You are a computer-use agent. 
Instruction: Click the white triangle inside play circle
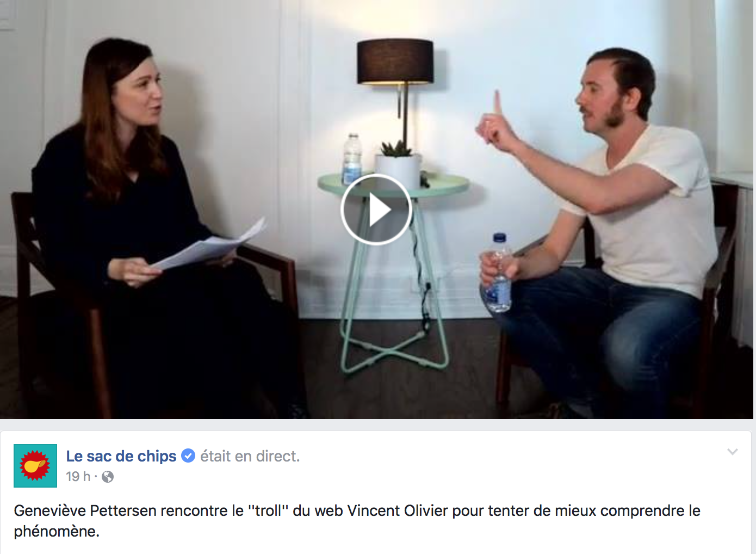click(x=379, y=210)
